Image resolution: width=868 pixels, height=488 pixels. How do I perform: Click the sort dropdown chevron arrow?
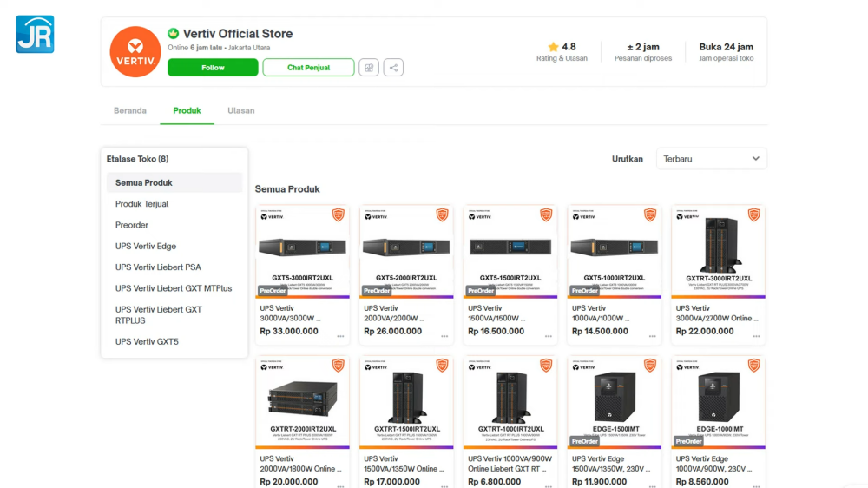coord(756,159)
